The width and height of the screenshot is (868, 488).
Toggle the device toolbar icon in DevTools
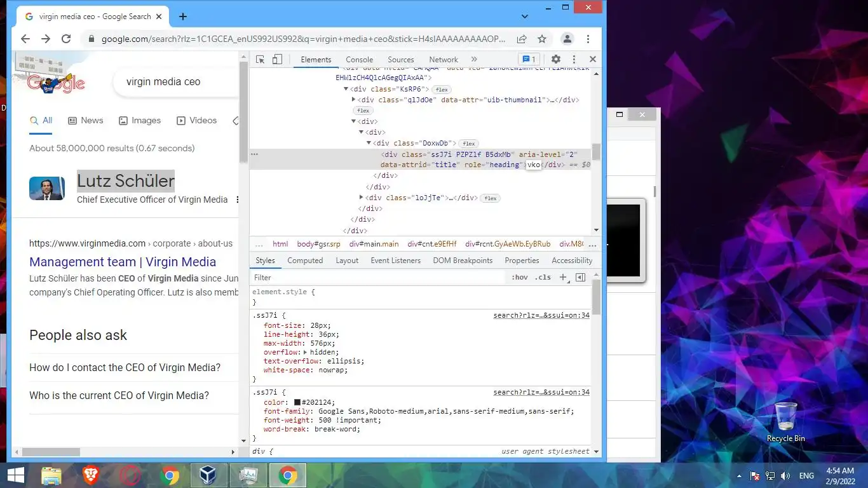point(277,59)
